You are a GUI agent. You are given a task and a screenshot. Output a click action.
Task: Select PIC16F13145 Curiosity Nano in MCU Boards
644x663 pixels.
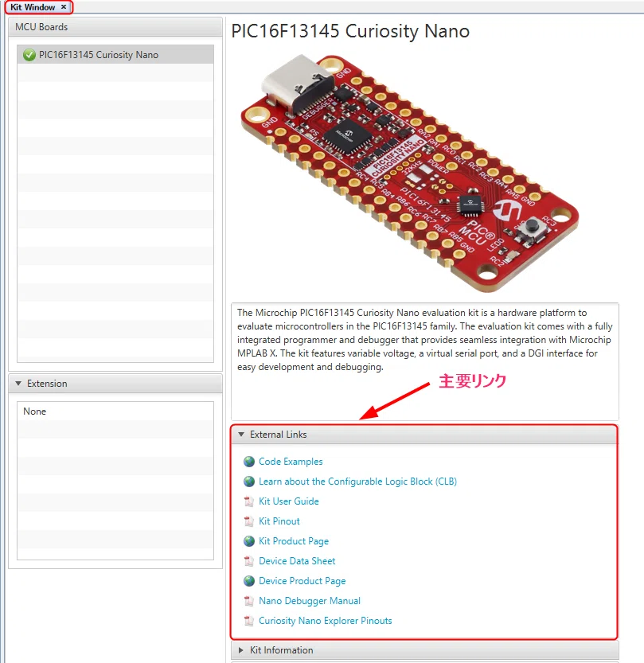[x=115, y=55]
